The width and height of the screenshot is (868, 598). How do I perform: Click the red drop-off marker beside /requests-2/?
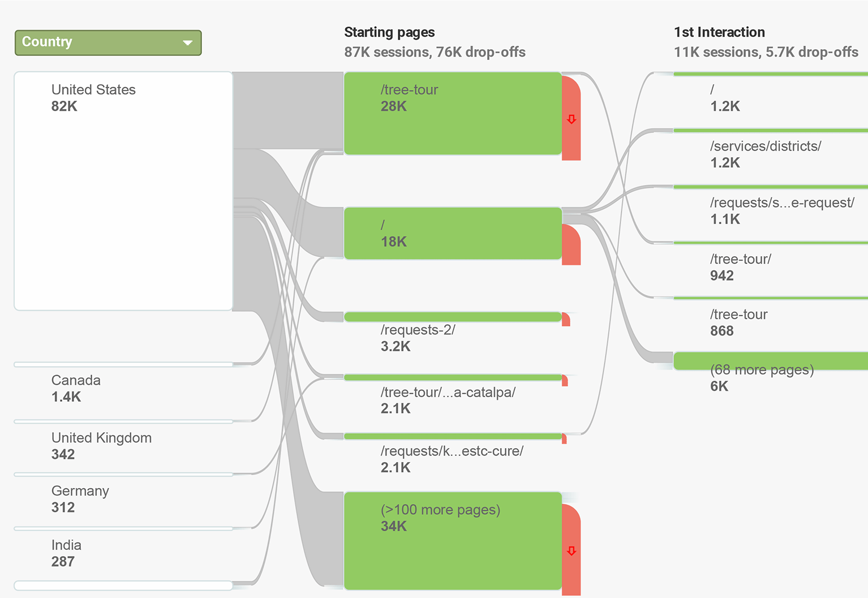[x=566, y=320]
